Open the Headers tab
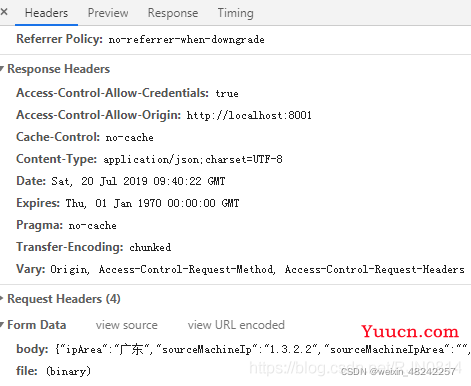Image resolution: width=471 pixels, height=386 pixels. [x=46, y=13]
